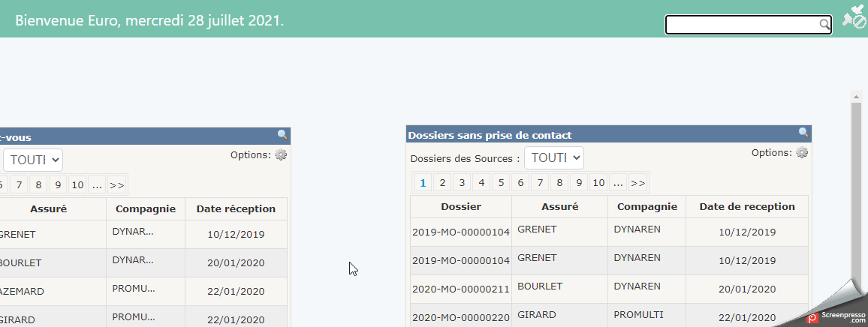Click the vertical scrollbar on the right edge

click(855, 187)
